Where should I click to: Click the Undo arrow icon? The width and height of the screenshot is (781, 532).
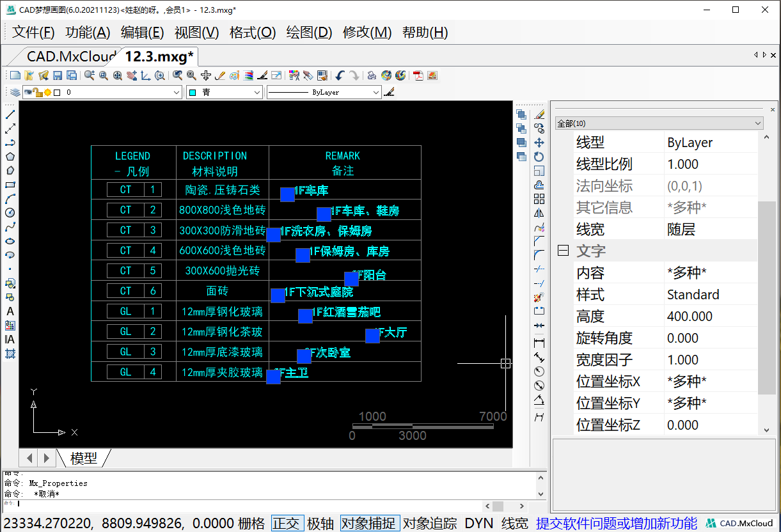click(340, 75)
